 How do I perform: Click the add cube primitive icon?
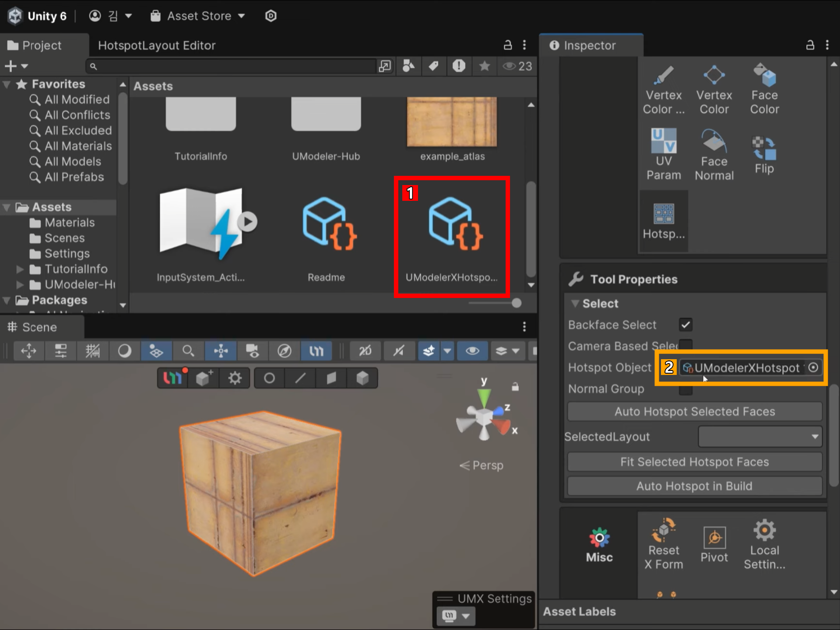click(204, 378)
